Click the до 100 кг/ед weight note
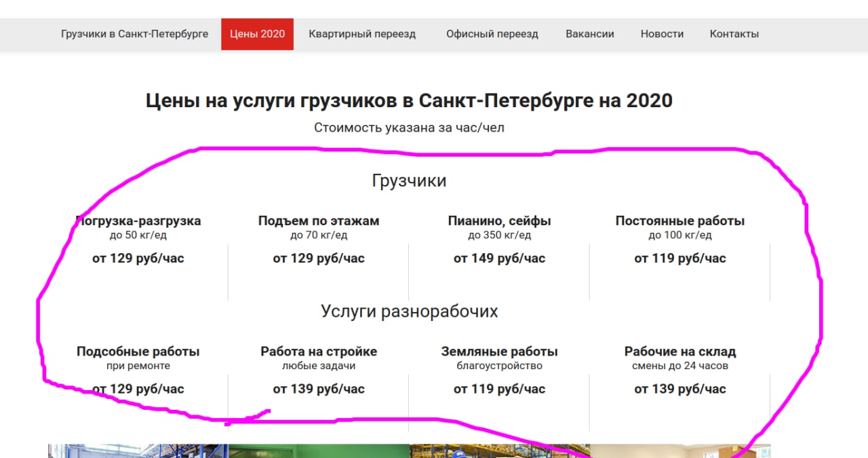Image resolution: width=868 pixels, height=458 pixels. tap(680, 235)
